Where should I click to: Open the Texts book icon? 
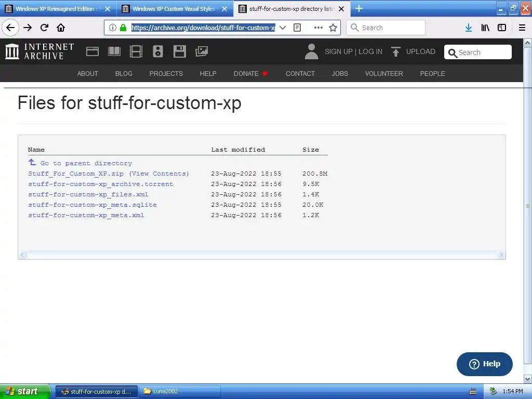[x=114, y=51]
